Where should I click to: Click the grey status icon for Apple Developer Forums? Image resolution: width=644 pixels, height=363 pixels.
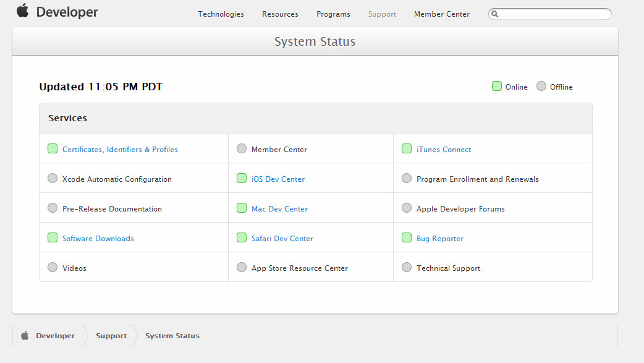coord(407,208)
